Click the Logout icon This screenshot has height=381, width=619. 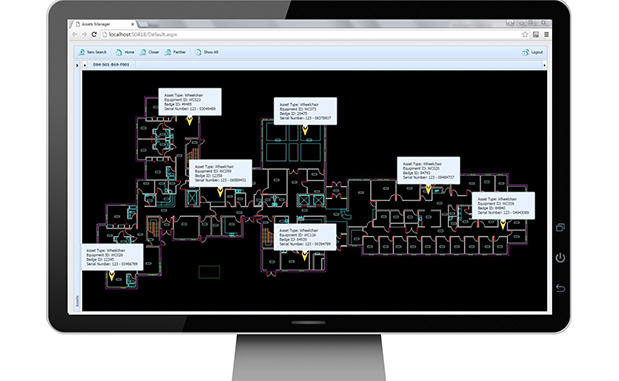(525, 52)
